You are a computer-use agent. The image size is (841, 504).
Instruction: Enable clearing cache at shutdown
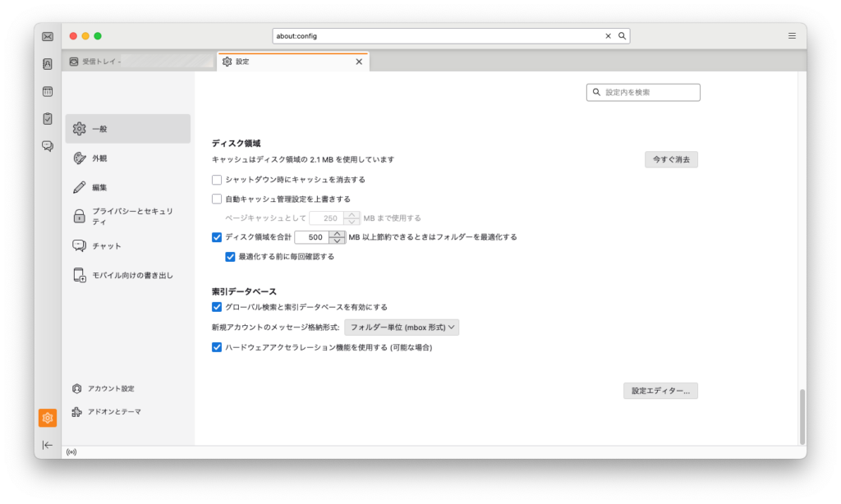216,179
